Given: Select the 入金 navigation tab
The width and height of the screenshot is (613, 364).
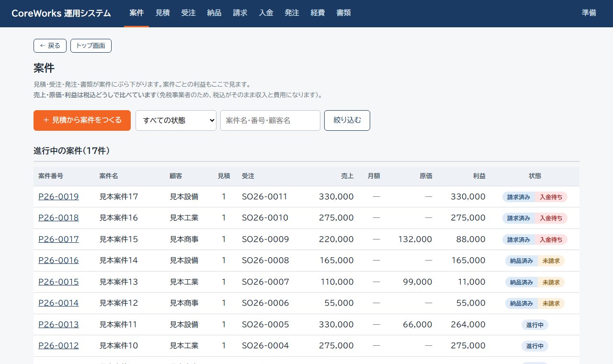Looking at the screenshot, I should 266,13.
